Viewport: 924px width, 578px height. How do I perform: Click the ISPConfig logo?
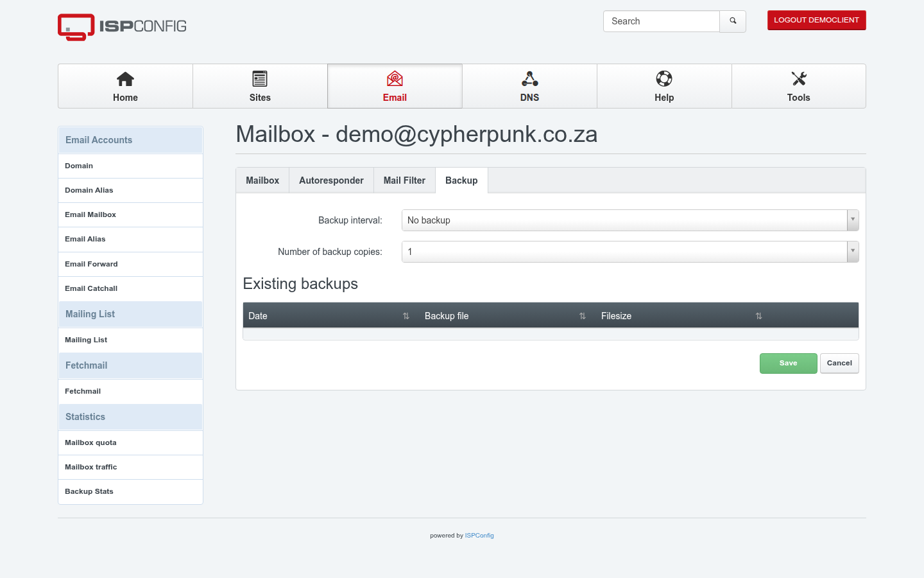122,27
